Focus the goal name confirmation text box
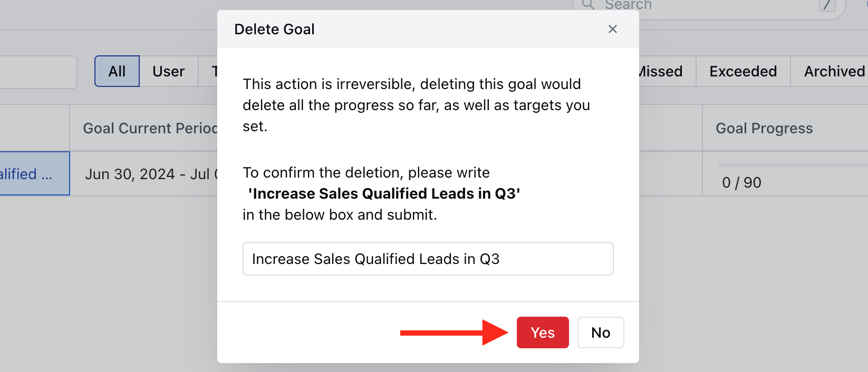The width and height of the screenshot is (868, 372). [428, 259]
